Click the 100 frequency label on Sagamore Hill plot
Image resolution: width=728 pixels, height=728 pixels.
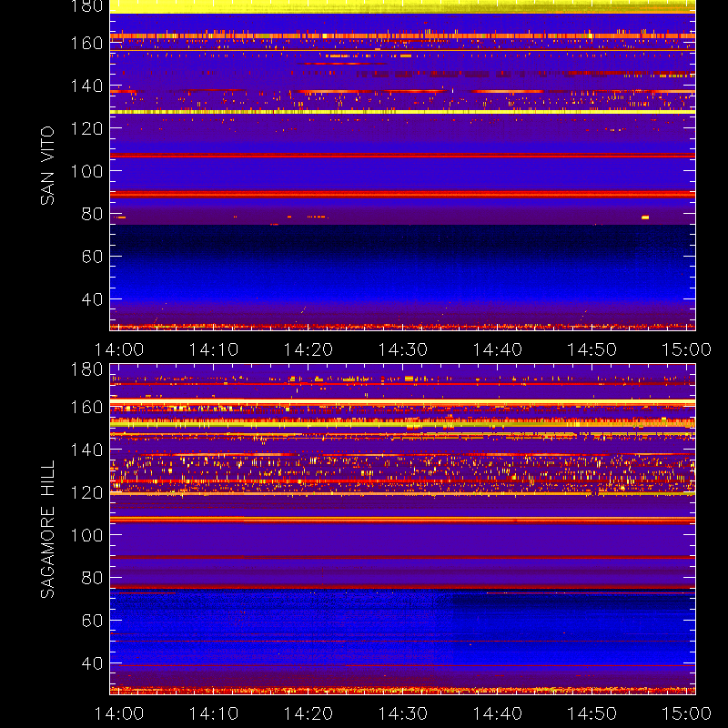coord(86,535)
